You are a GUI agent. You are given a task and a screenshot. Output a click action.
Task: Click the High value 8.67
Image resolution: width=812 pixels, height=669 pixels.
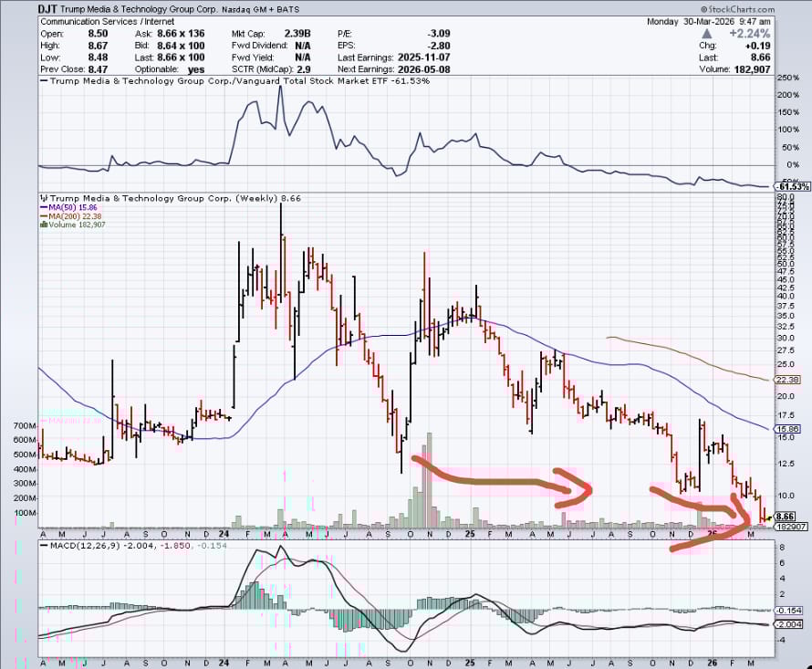pyautogui.click(x=98, y=46)
